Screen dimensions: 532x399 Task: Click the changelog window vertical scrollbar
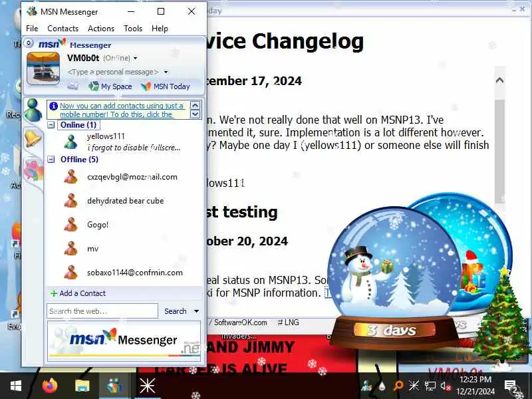click(x=499, y=151)
